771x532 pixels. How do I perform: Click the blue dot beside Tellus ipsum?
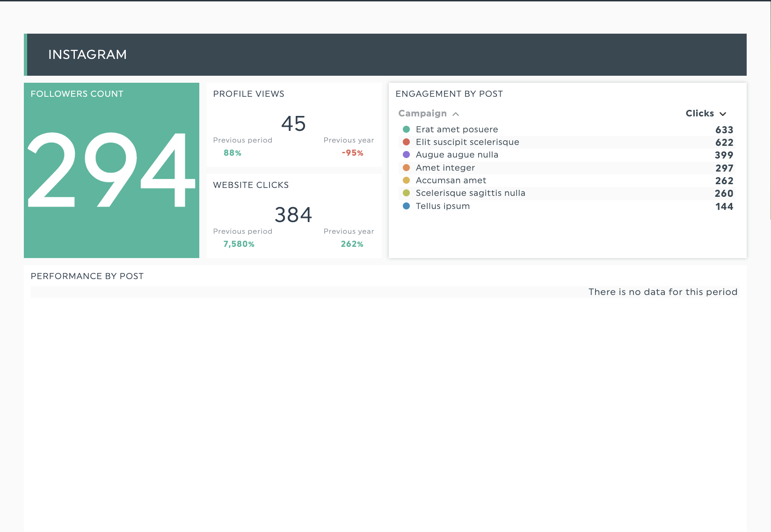pyautogui.click(x=406, y=206)
